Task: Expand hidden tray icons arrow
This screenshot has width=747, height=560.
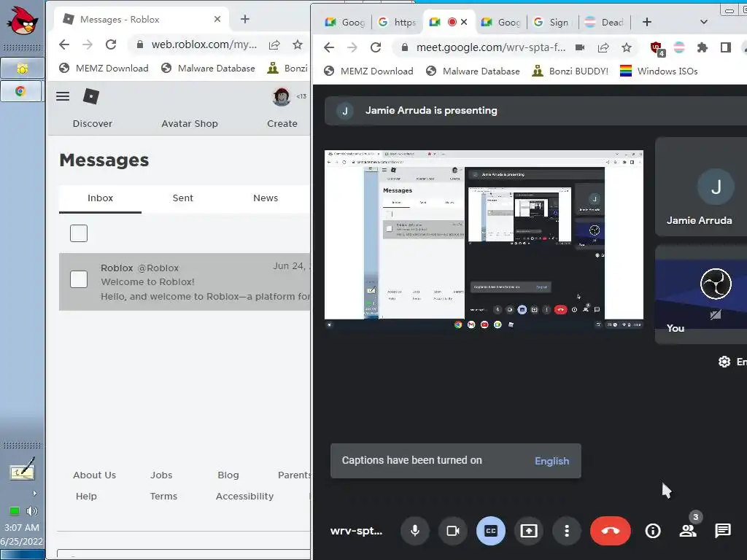Action: tap(35, 494)
